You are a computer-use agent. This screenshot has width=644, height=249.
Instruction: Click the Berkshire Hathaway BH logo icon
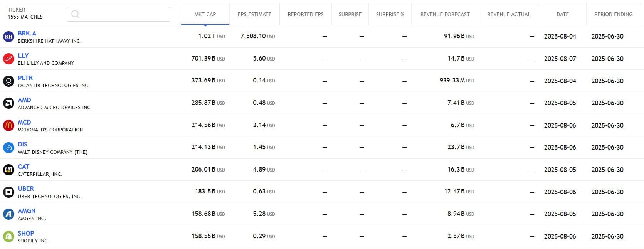click(8, 37)
